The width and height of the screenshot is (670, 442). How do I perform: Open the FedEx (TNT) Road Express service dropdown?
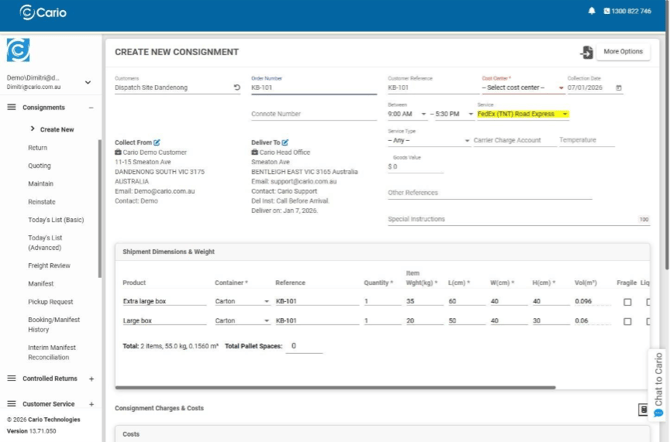(x=522, y=114)
